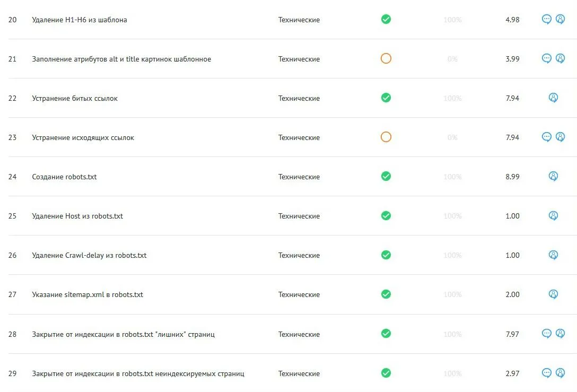
Task: Open task Создание robots.txt
Action: (64, 177)
